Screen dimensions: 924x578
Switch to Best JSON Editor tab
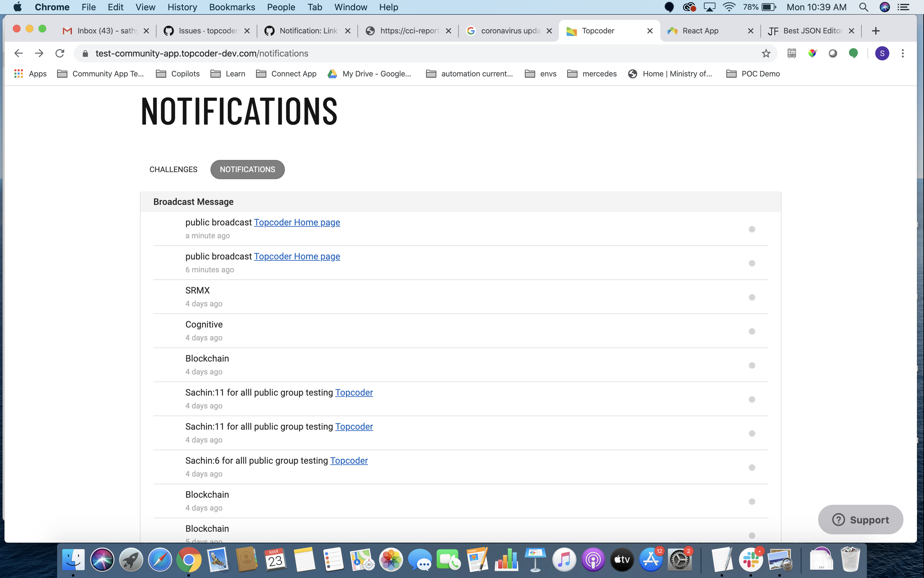(811, 31)
